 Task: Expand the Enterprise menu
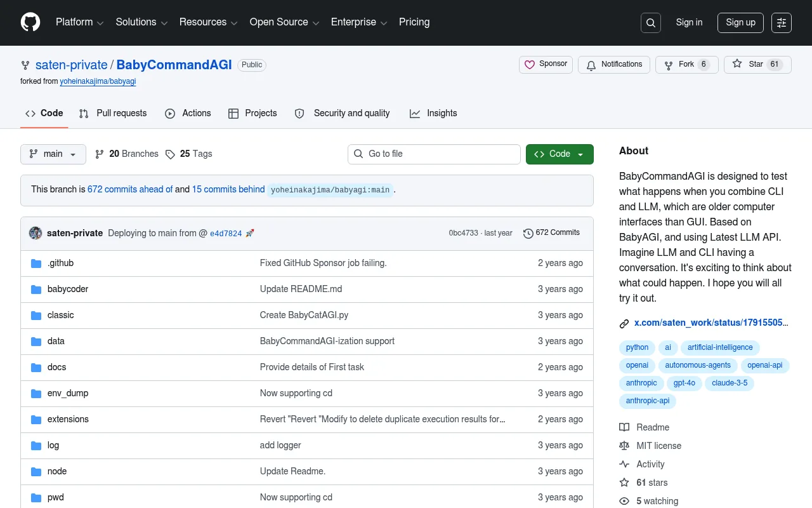point(360,22)
